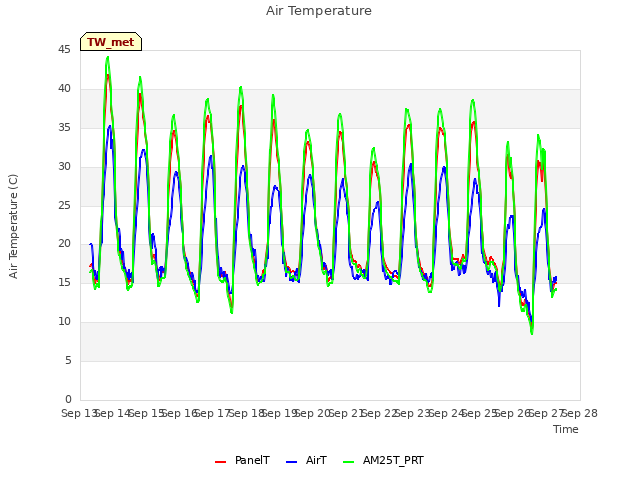Click the 10 y-axis tick label
640x480 pixels.
(64, 322)
